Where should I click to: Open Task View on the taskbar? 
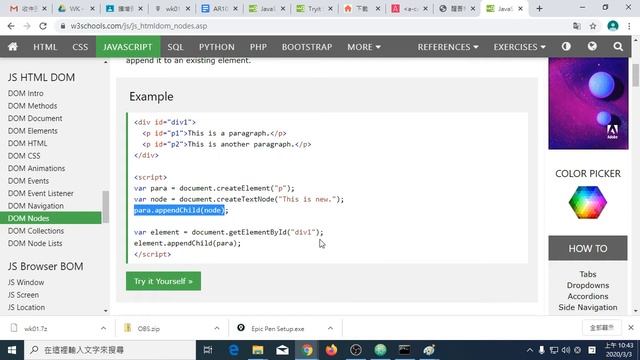[x=208, y=350]
